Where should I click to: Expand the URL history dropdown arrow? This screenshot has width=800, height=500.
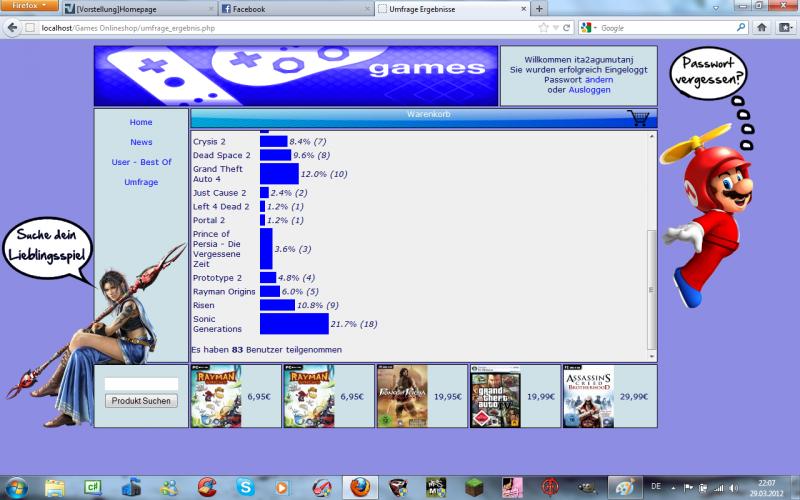coord(555,28)
